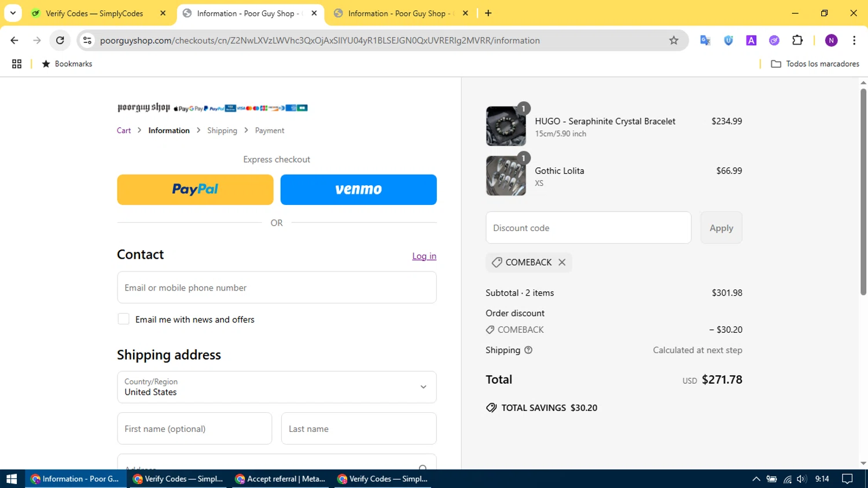This screenshot has height=488, width=868.
Task: Open the apps grid in bookmarks bar
Action: [17, 64]
